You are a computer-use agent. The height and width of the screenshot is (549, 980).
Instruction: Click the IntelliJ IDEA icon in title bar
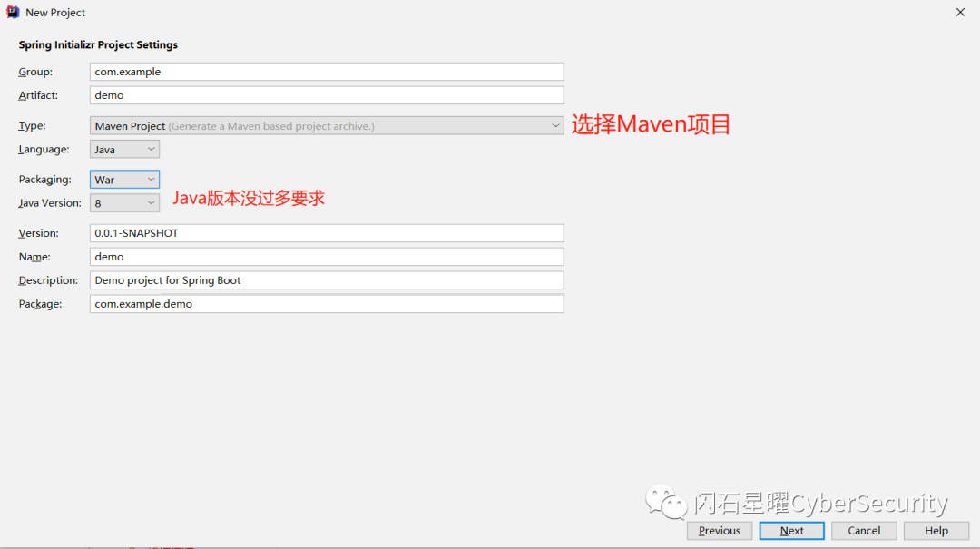(13, 13)
